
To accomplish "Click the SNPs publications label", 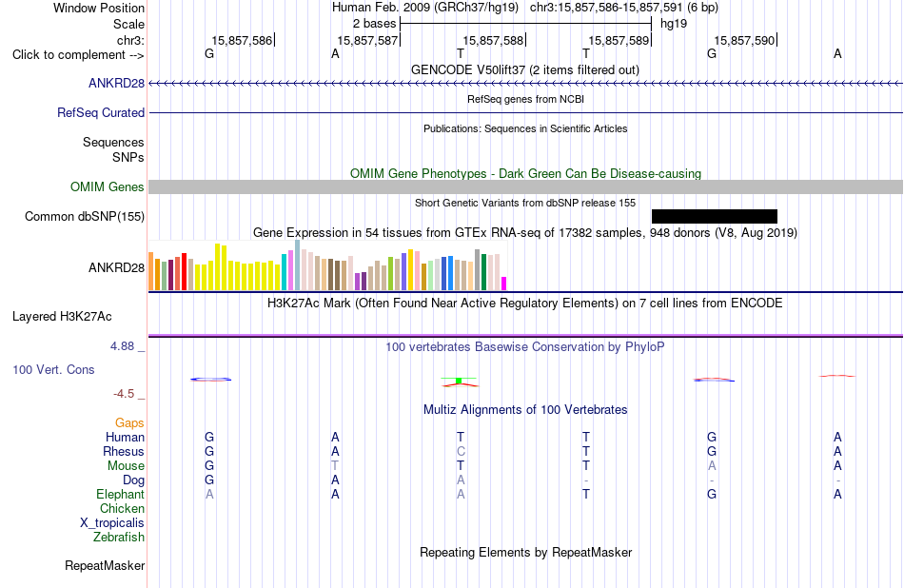I will [x=128, y=157].
